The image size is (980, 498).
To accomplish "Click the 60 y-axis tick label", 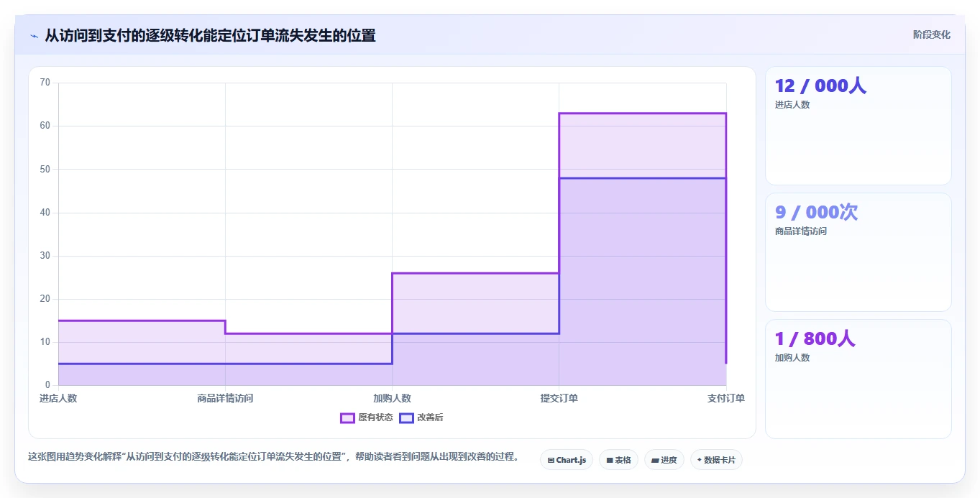I will [45, 126].
